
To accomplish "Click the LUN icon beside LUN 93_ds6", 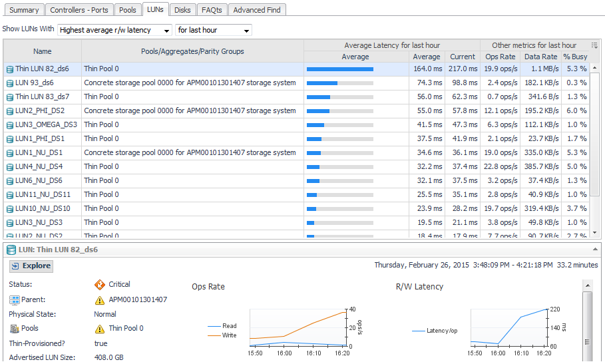I will [x=9, y=83].
